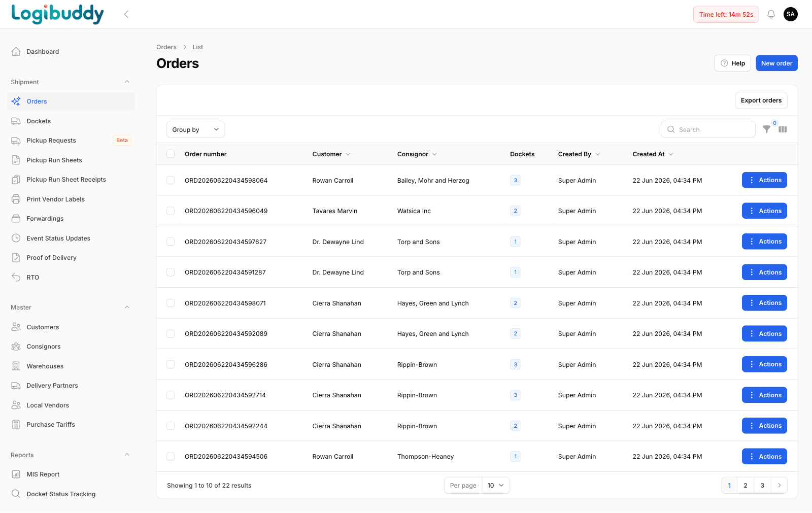Open Actions for order ORD202606220434592244

click(x=764, y=426)
